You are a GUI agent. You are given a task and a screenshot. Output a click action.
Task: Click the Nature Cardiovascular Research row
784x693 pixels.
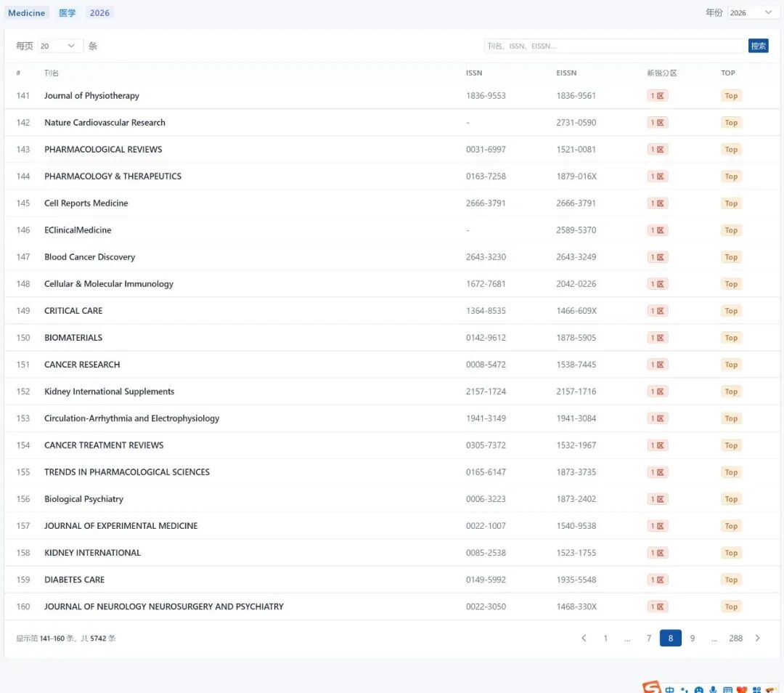click(105, 123)
